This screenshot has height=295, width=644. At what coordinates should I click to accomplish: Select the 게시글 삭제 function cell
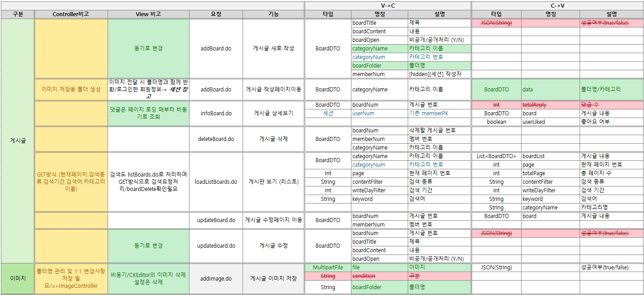point(274,139)
